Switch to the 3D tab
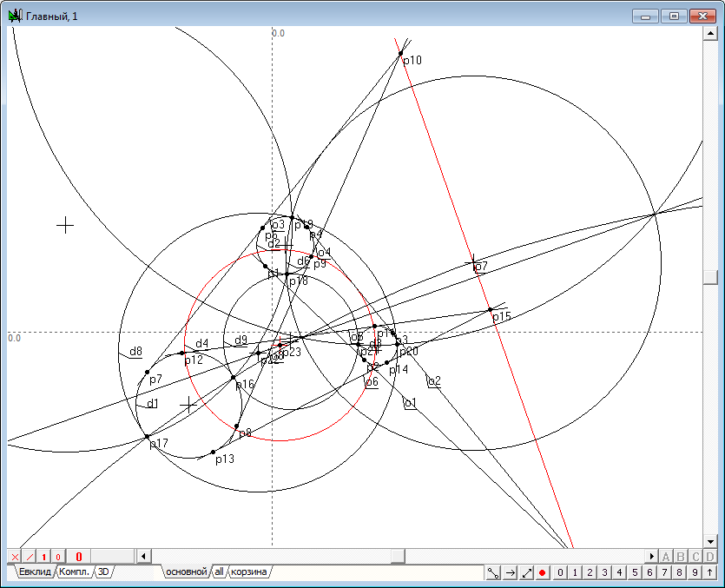The image size is (725, 588). point(103,571)
